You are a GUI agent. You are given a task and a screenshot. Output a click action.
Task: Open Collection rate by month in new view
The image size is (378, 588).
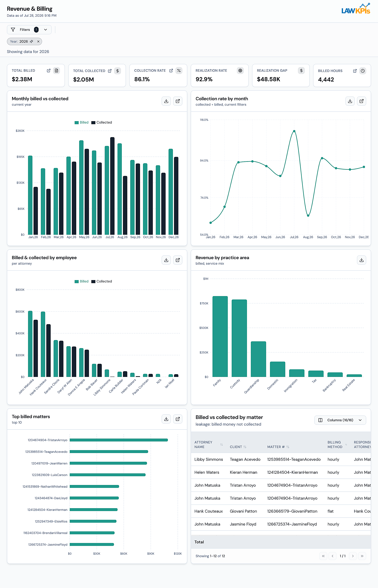tap(362, 101)
